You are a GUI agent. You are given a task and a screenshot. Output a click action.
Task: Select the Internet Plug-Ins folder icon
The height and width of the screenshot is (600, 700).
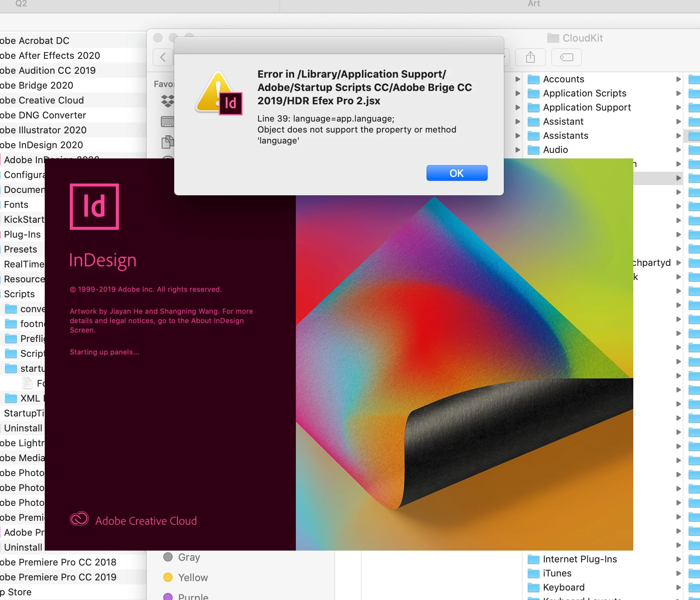533,559
